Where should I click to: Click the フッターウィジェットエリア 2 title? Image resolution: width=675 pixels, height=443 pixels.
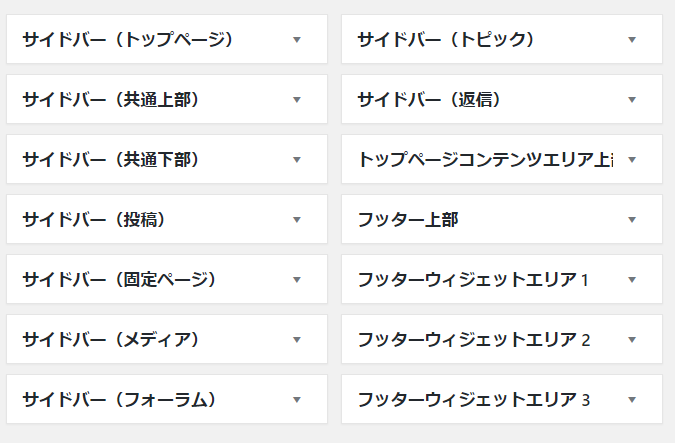coord(474,340)
